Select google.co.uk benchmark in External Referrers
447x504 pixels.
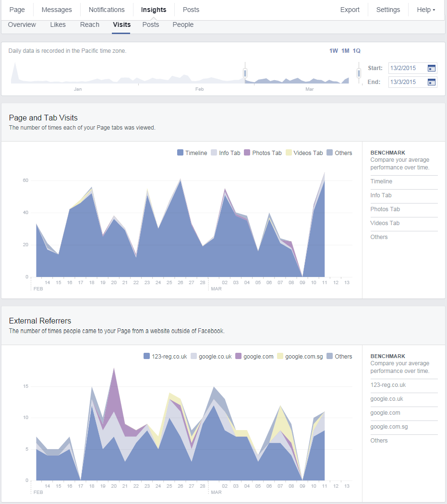click(x=404, y=399)
